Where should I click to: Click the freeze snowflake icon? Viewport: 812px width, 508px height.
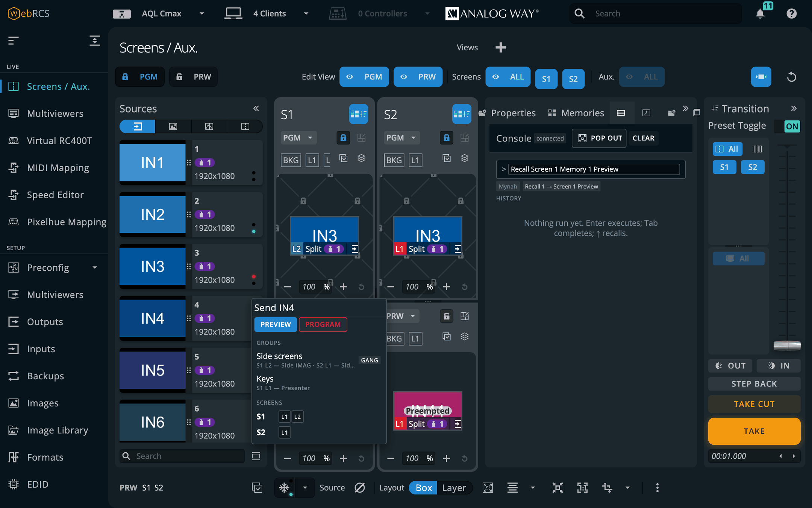(284, 488)
